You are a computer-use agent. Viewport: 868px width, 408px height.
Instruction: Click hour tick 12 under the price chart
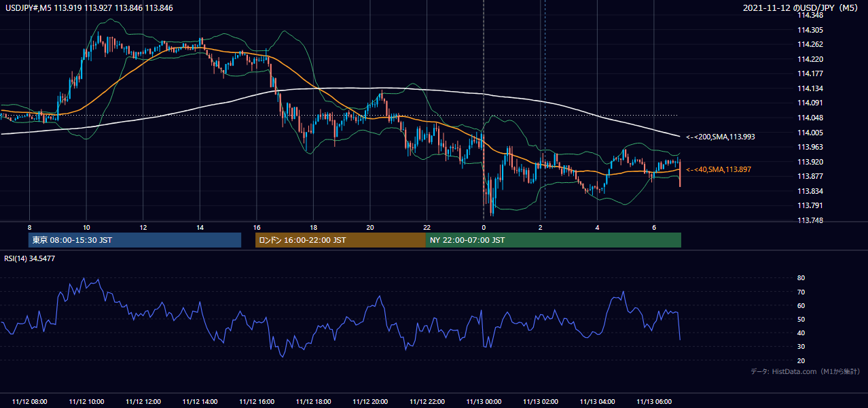143,227
